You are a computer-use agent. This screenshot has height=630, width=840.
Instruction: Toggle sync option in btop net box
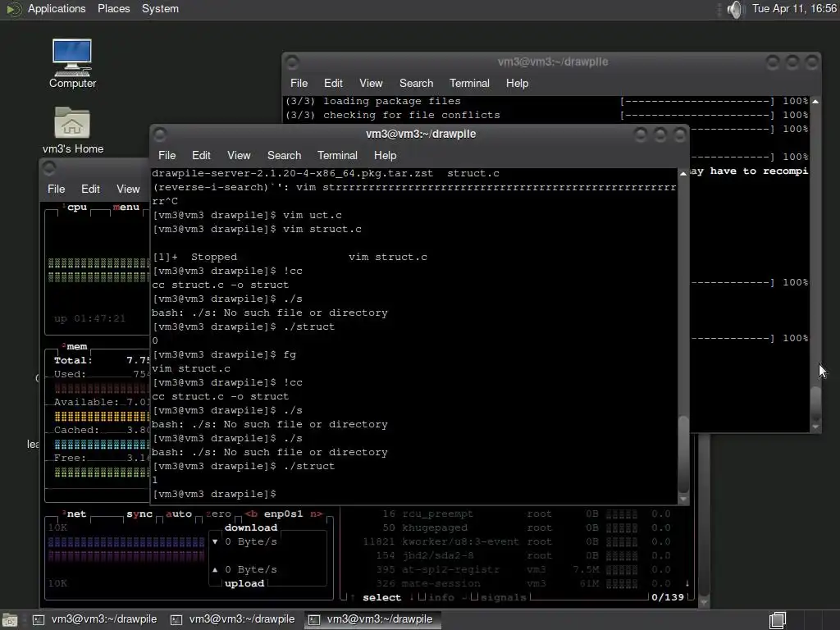[139, 514]
